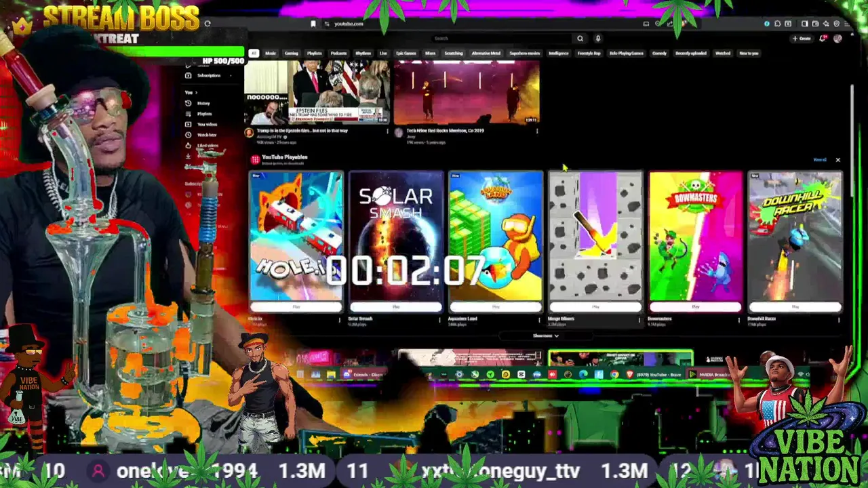Open Liked videos in the sidebar

[x=206, y=146]
